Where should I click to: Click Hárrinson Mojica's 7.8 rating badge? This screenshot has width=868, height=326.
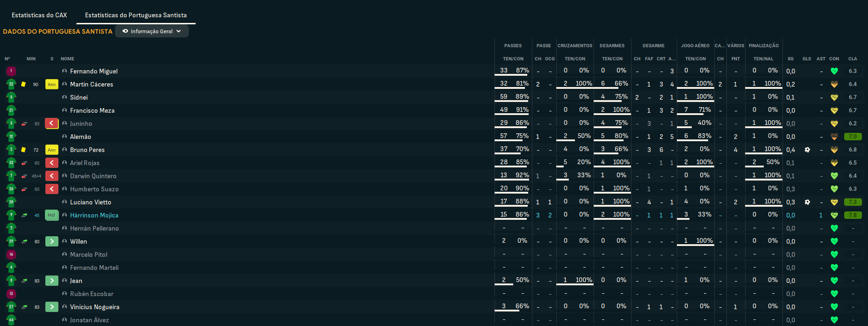(x=853, y=215)
